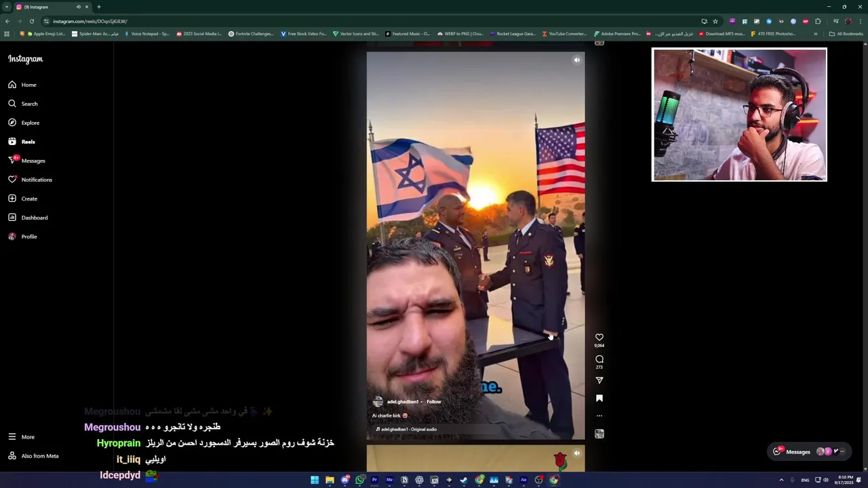The height and width of the screenshot is (488, 868).
Task: Open All Bookmarks folder
Action: tap(846, 33)
